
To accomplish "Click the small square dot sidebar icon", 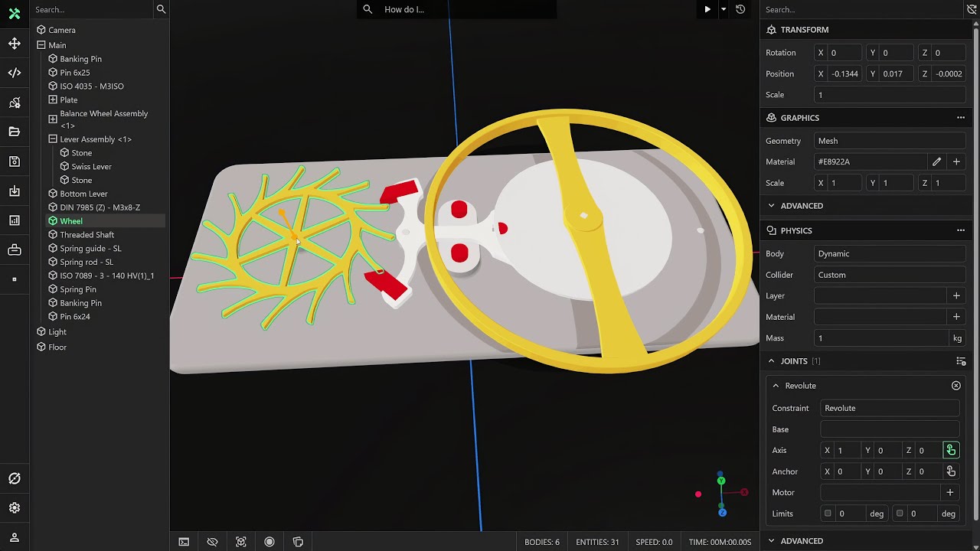I will tap(15, 279).
